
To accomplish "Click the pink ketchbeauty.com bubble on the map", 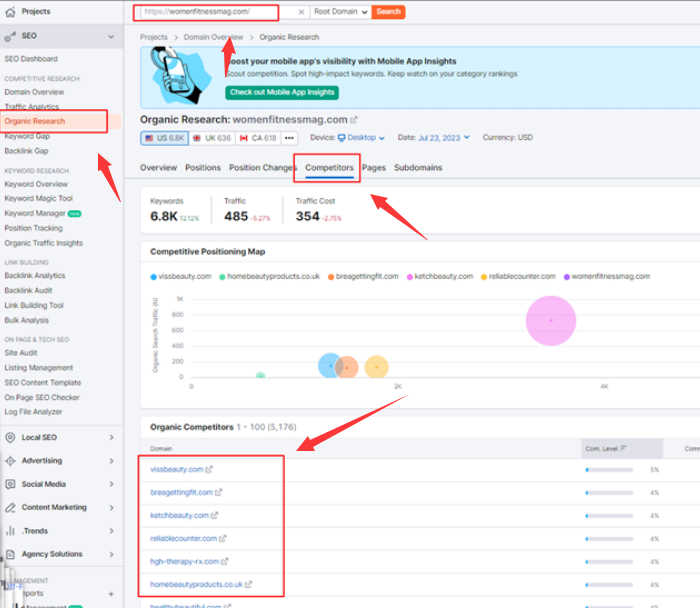I will coord(550,321).
